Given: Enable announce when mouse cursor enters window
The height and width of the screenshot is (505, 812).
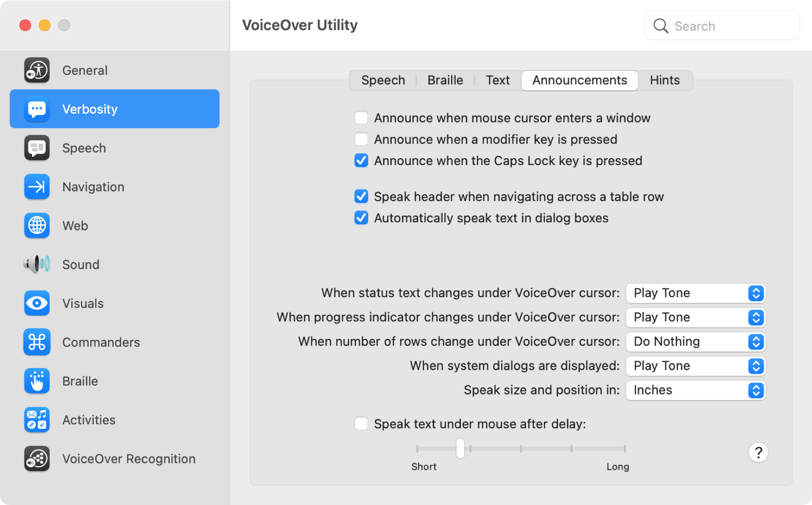Looking at the screenshot, I should click(361, 118).
